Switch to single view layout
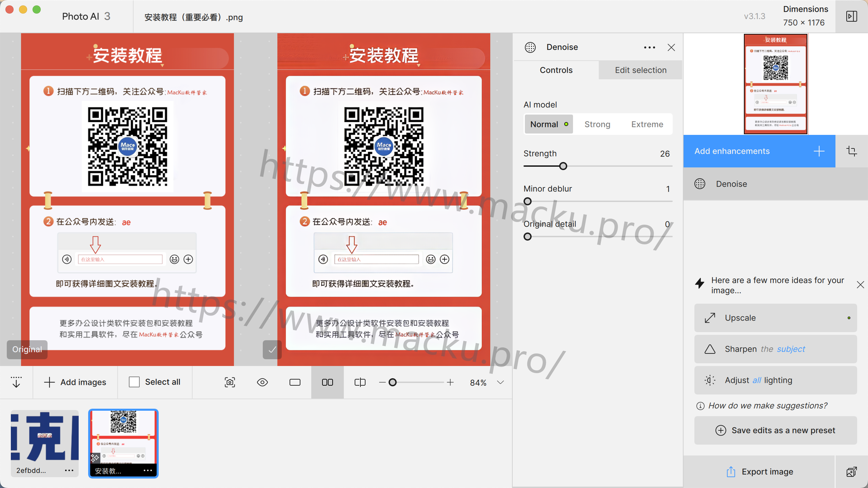This screenshot has height=488, width=868. (x=295, y=382)
